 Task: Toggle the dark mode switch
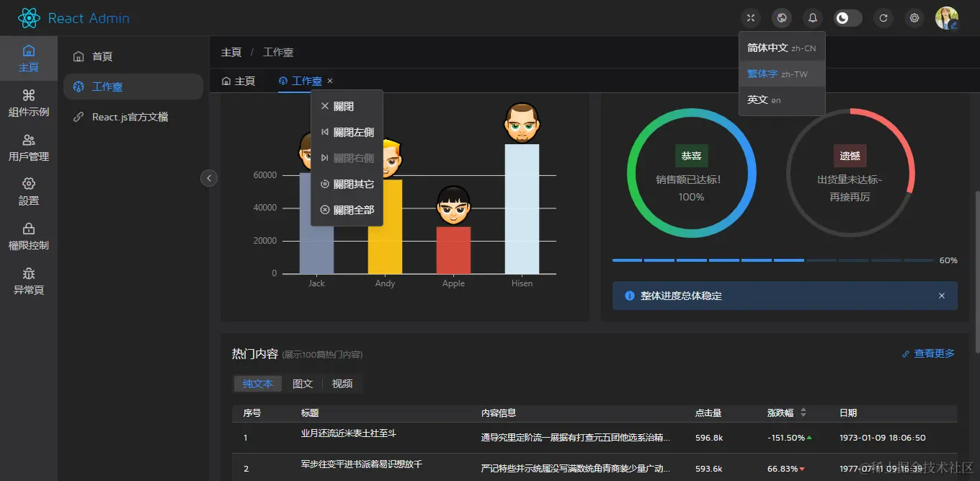(847, 17)
